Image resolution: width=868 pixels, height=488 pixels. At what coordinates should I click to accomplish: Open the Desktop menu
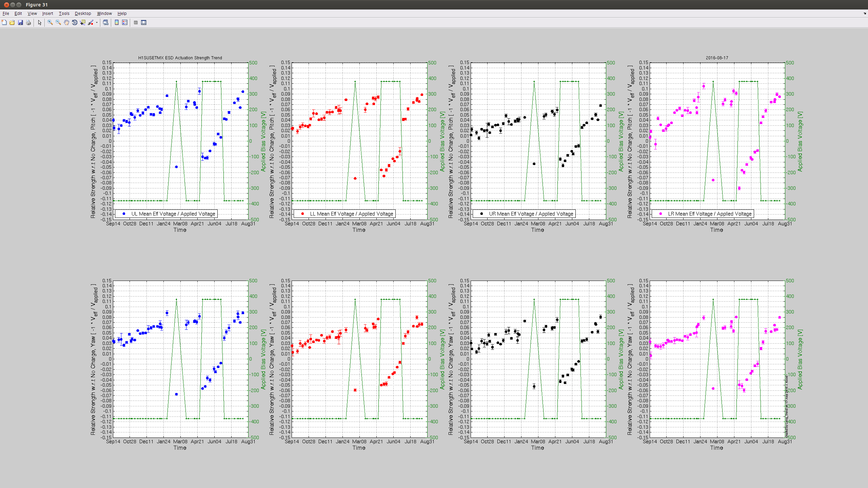coord(83,14)
